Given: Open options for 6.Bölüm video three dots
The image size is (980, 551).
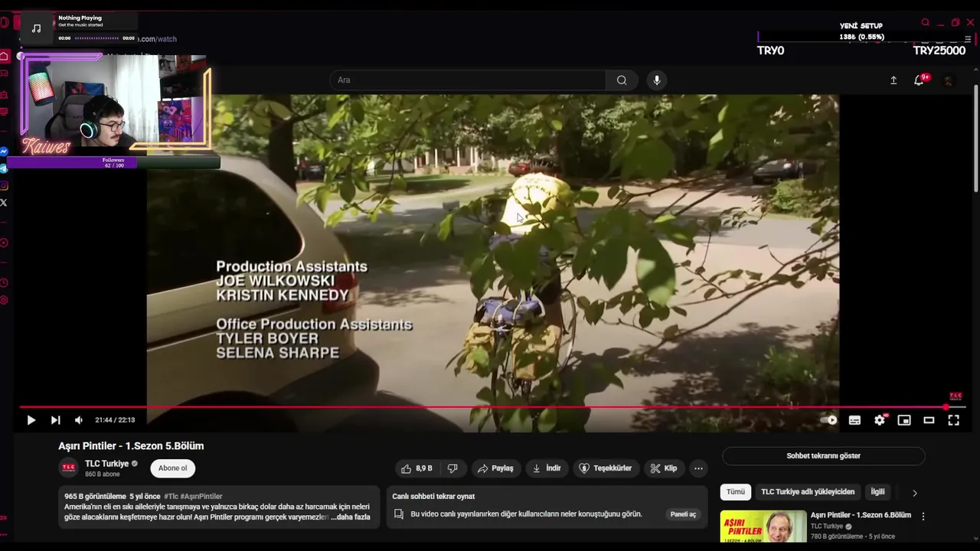Looking at the screenshot, I should point(923,517).
